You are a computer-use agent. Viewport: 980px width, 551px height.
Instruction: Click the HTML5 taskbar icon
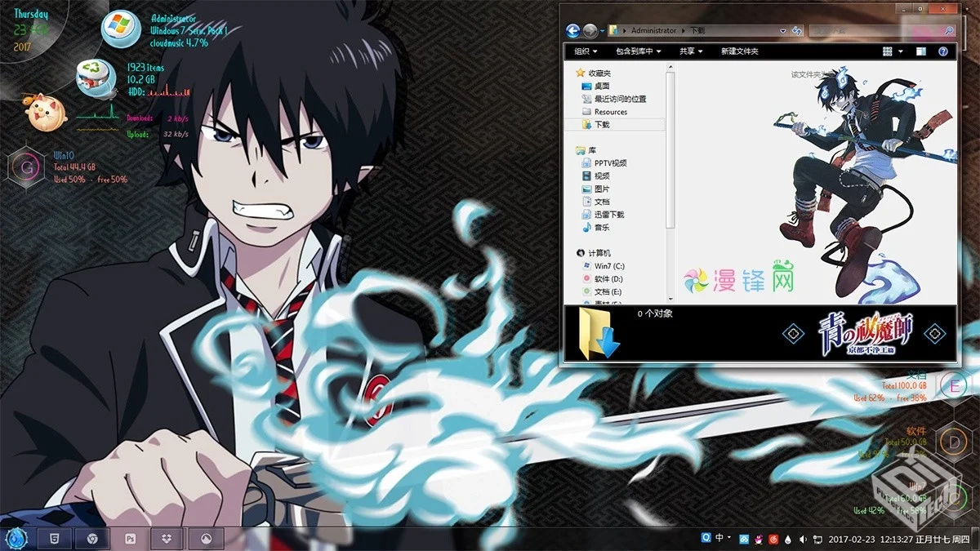point(54,538)
